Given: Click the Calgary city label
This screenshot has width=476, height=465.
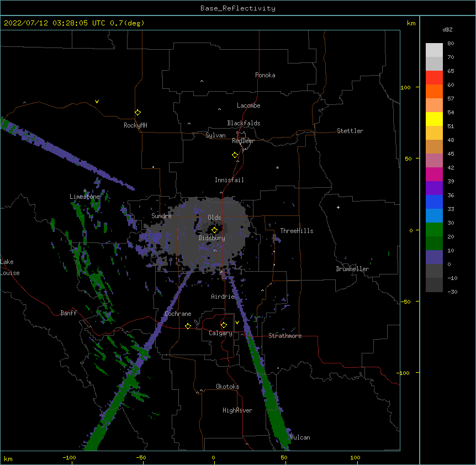Looking at the screenshot, I should tap(220, 333).
